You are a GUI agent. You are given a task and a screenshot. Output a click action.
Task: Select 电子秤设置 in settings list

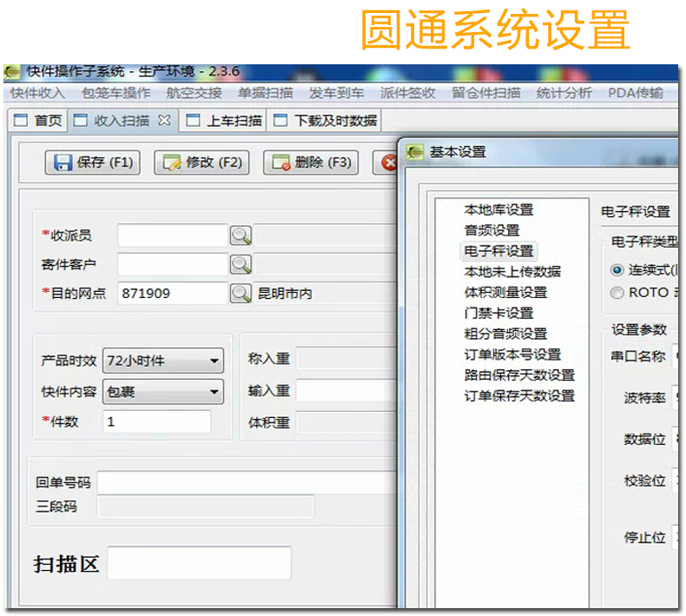pos(498,251)
